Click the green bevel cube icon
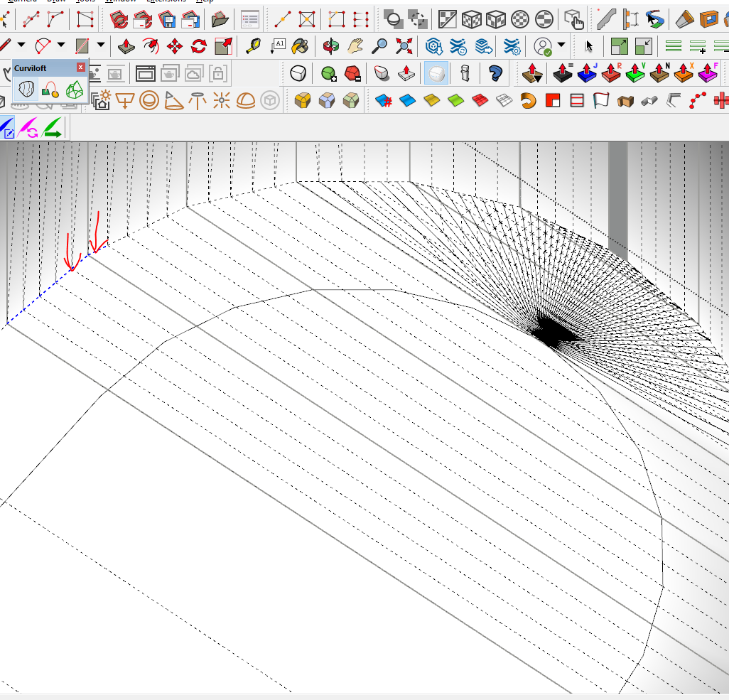The width and height of the screenshot is (729, 700). [351, 100]
